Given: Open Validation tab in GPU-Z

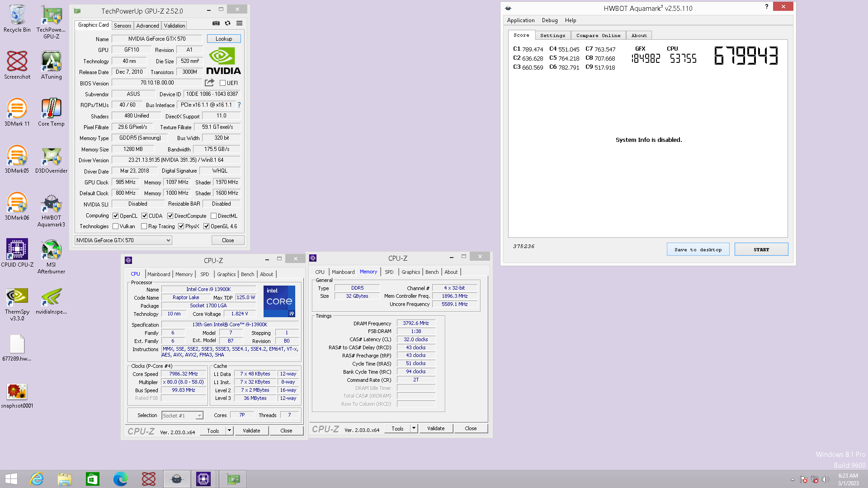Looking at the screenshot, I should click(x=175, y=26).
